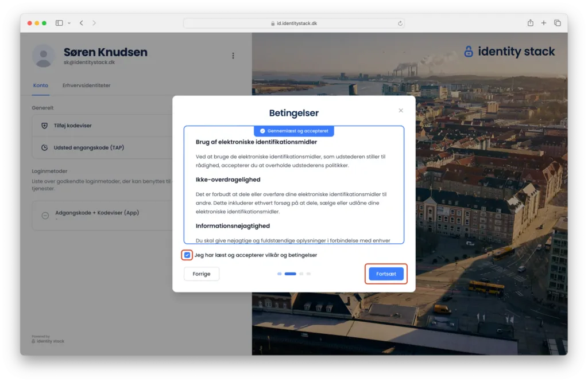Viewport: 588px width, 382px height.
Task: Click the Gennemlæst og accepteret badge
Action: click(294, 131)
